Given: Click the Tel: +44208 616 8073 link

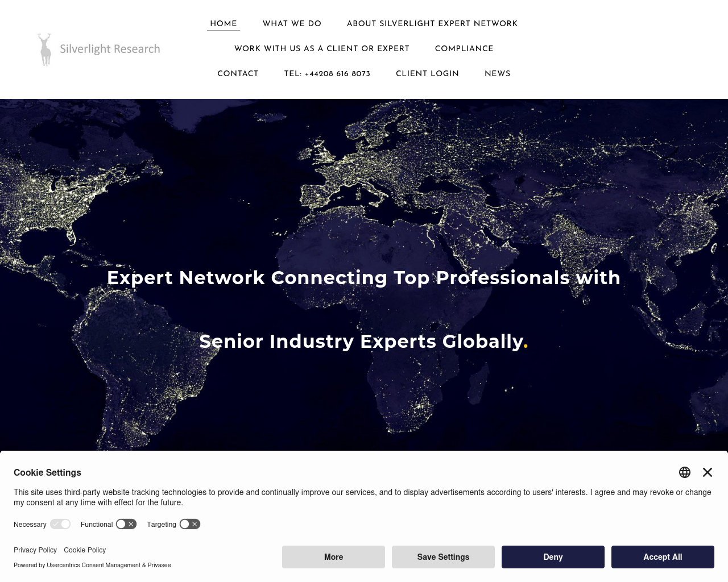Looking at the screenshot, I should (327, 74).
